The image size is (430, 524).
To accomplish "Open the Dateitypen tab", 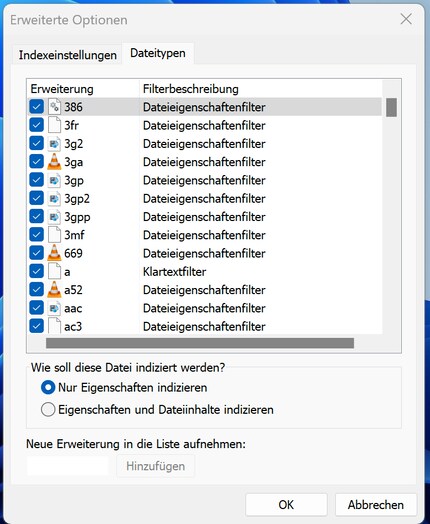I will pos(158,53).
